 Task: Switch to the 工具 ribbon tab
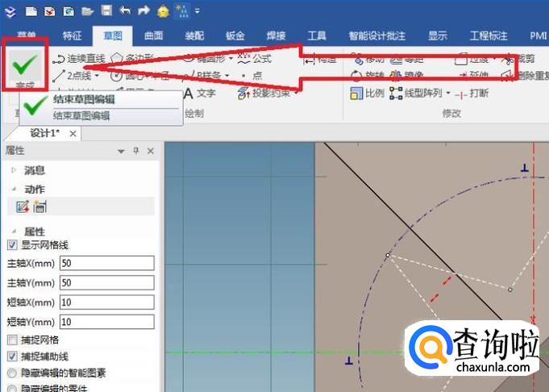tap(317, 35)
